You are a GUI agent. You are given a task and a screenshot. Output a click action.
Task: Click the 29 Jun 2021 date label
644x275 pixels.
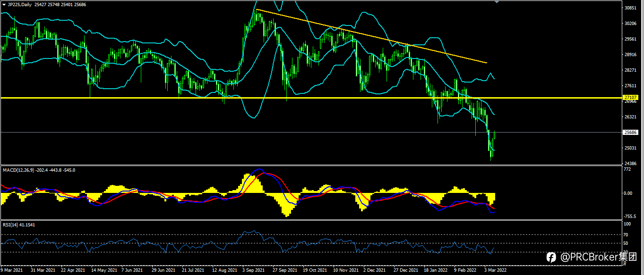pyautogui.click(x=163, y=271)
